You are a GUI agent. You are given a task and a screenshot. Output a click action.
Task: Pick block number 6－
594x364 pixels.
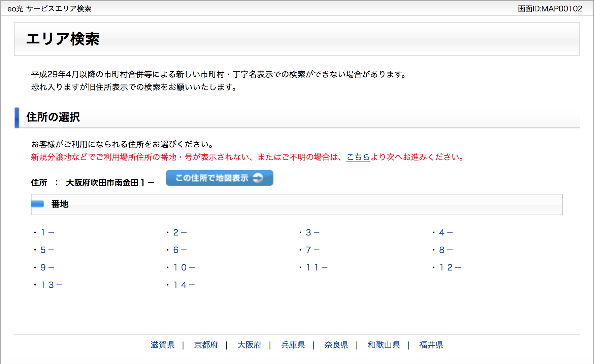pyautogui.click(x=180, y=250)
